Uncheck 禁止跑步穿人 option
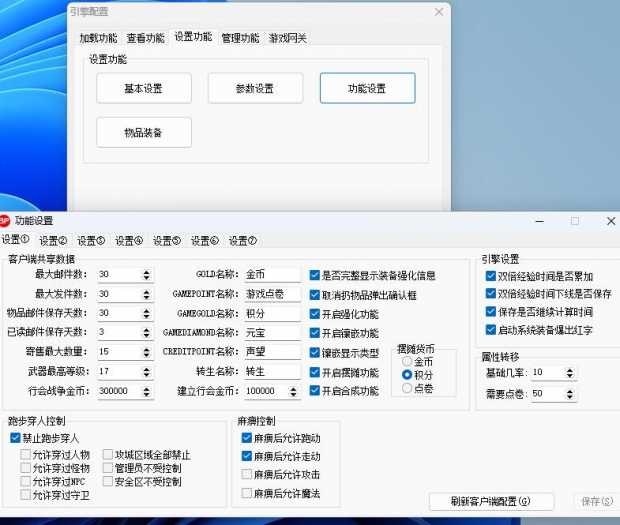The image size is (620, 525). [15, 438]
